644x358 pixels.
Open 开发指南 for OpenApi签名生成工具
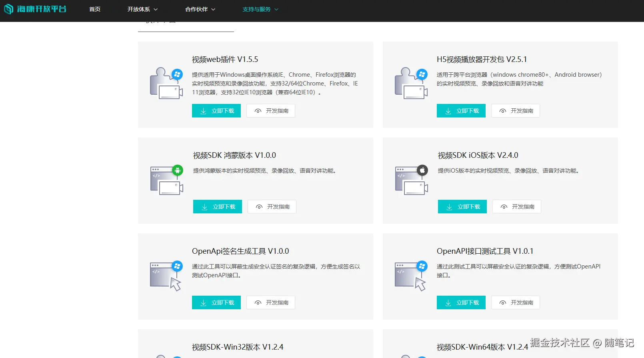point(271,302)
